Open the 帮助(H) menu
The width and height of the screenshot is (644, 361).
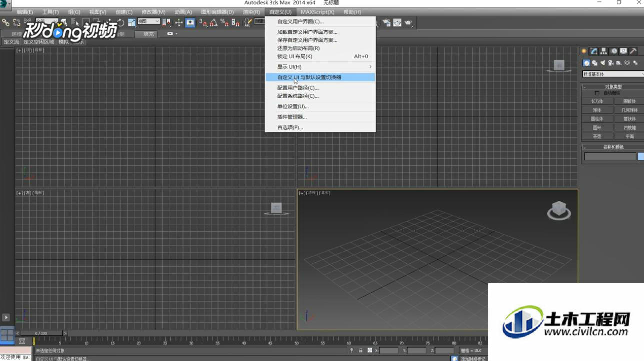(352, 12)
